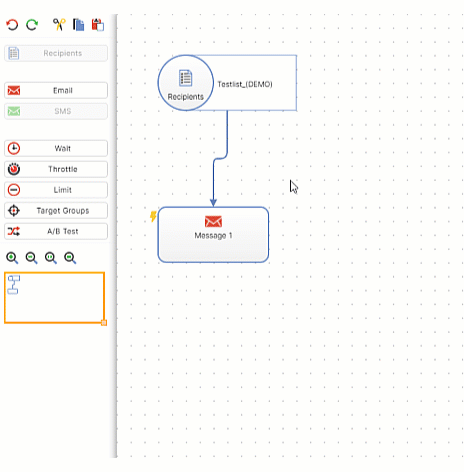Click the green redo arrow icon
464x472 pixels.
pyautogui.click(x=32, y=25)
